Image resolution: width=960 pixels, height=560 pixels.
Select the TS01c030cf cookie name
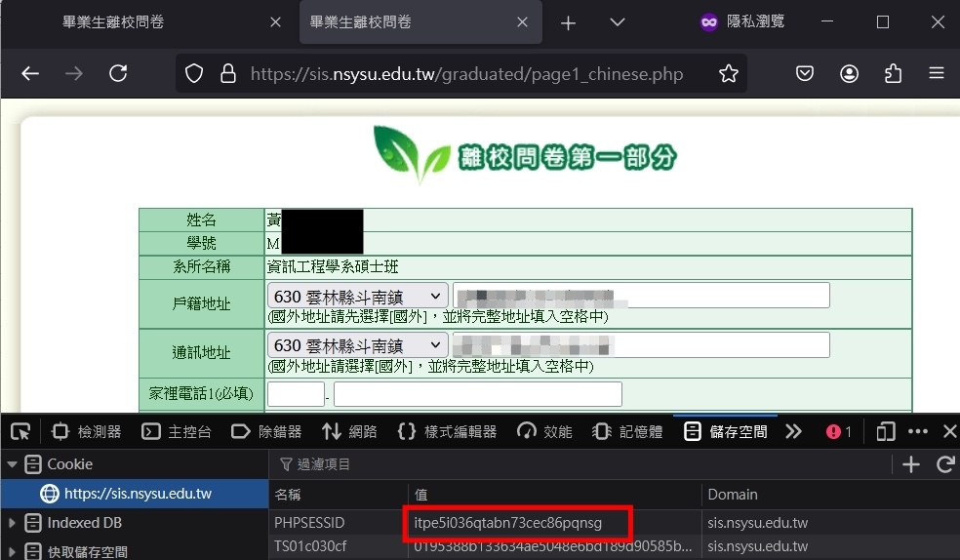point(310,546)
